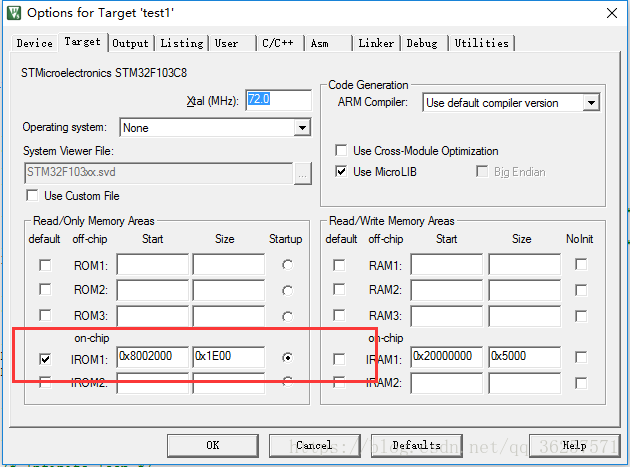Click the RAM1 Size field
The image size is (630, 467).
(524, 264)
